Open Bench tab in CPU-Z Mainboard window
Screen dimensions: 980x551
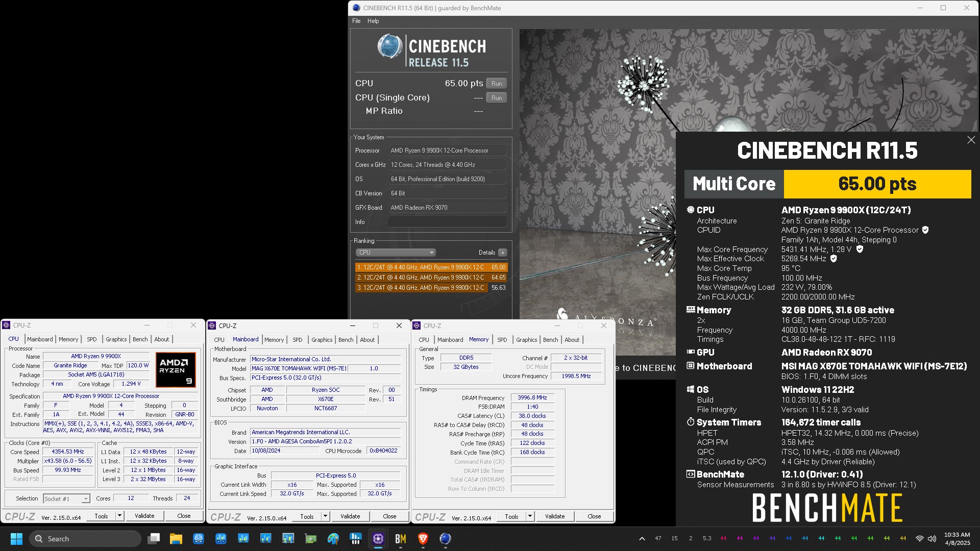346,340
